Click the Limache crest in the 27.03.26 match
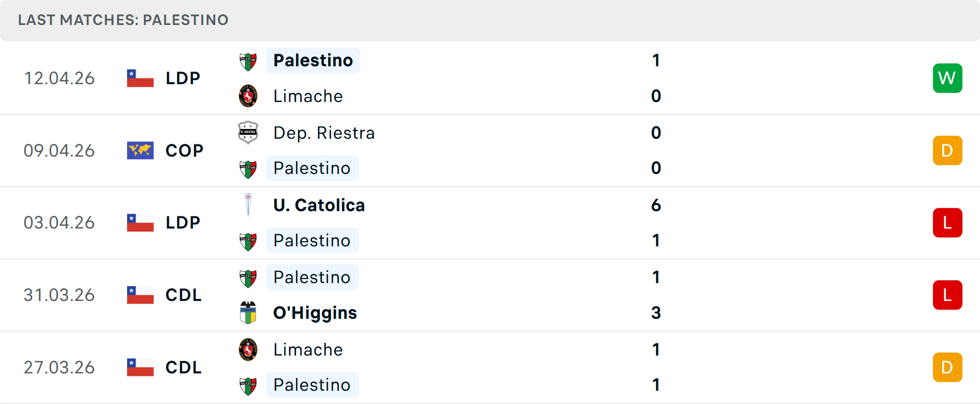This screenshot has width=980, height=404. (248, 349)
